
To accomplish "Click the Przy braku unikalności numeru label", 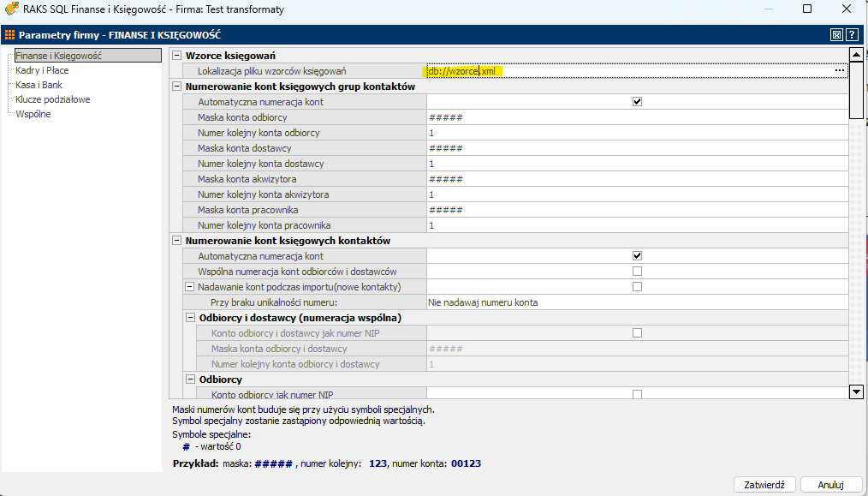I will coord(274,302).
